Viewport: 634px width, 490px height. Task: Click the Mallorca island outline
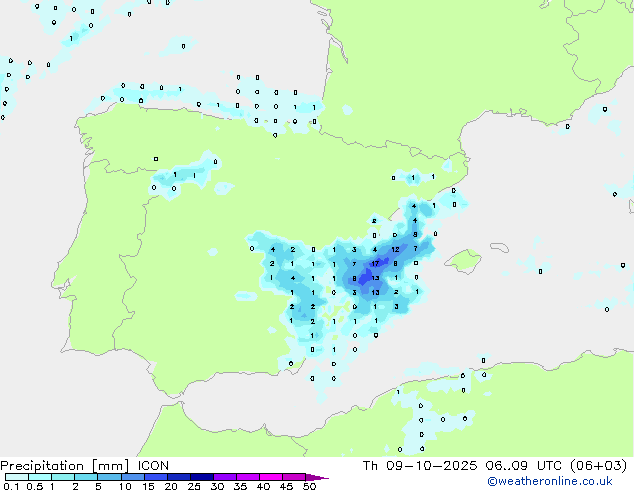tap(463, 261)
